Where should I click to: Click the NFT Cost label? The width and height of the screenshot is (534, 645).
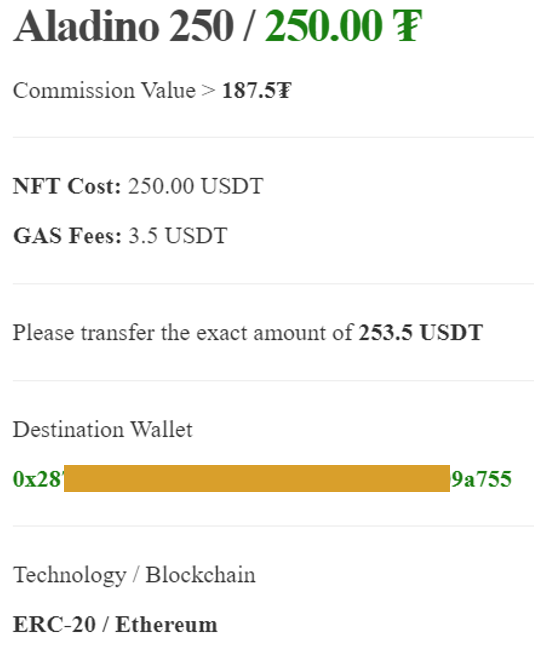(67, 186)
